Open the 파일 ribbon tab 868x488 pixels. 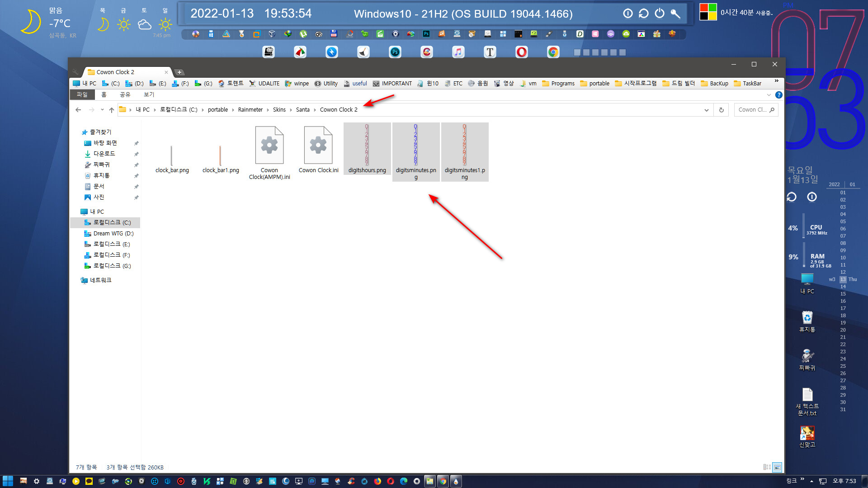point(82,94)
